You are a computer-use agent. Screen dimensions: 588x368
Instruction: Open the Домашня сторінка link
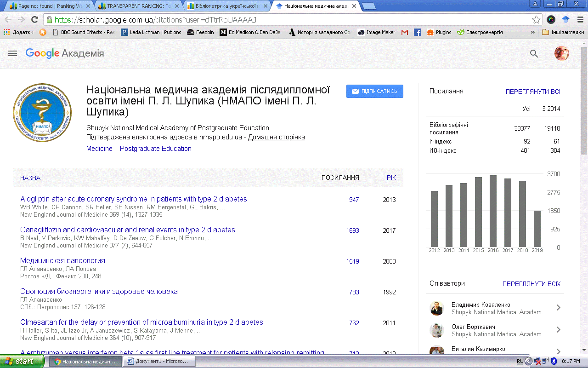276,137
